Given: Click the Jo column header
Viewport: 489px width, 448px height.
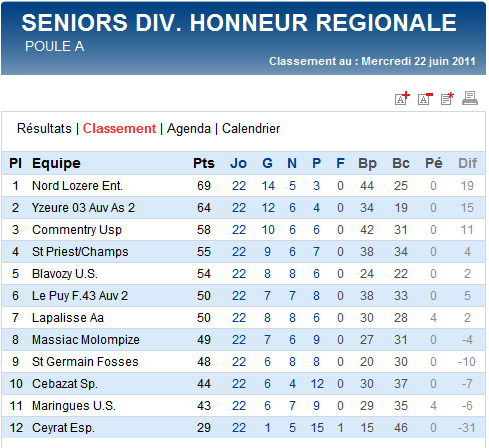Looking at the screenshot, I should [x=238, y=163].
